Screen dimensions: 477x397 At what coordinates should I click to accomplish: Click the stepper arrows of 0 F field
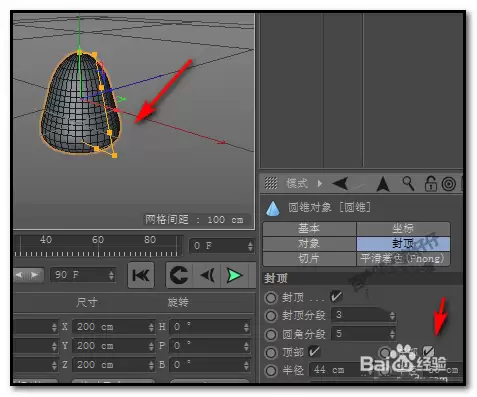[250, 246]
